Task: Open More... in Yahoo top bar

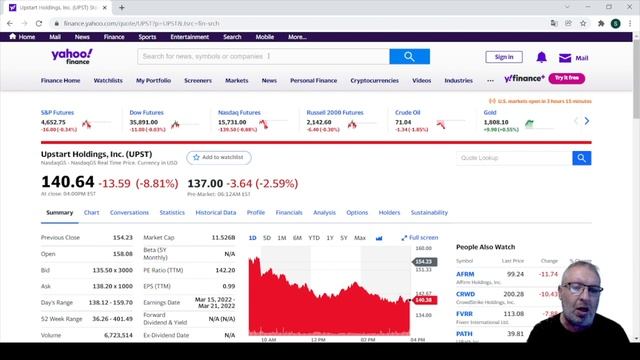Action: 297,37
